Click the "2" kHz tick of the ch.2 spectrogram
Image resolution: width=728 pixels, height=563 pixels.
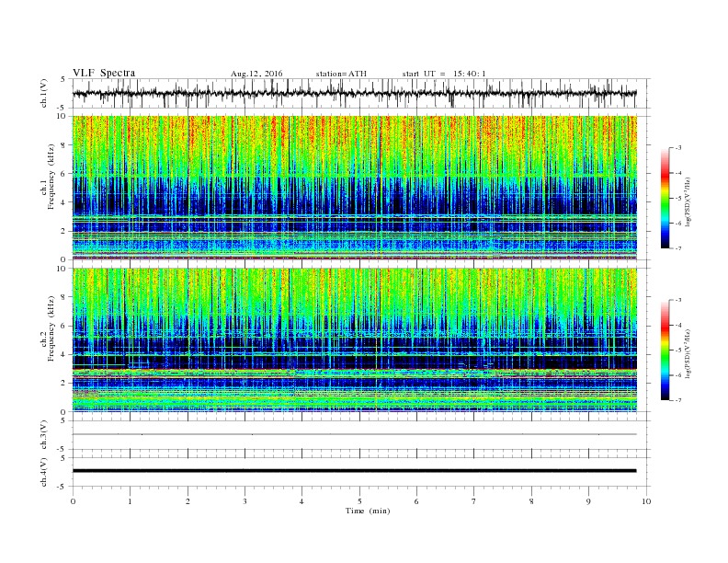pos(63,384)
